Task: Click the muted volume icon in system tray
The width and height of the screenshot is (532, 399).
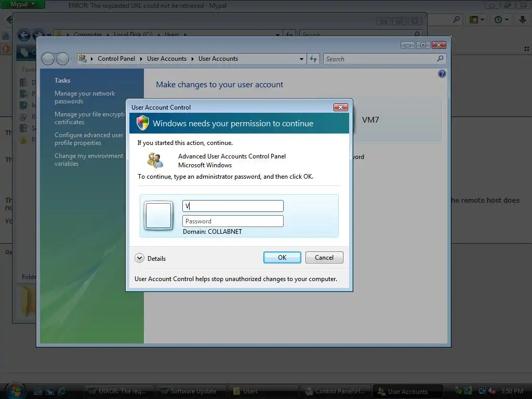Action: (x=491, y=391)
